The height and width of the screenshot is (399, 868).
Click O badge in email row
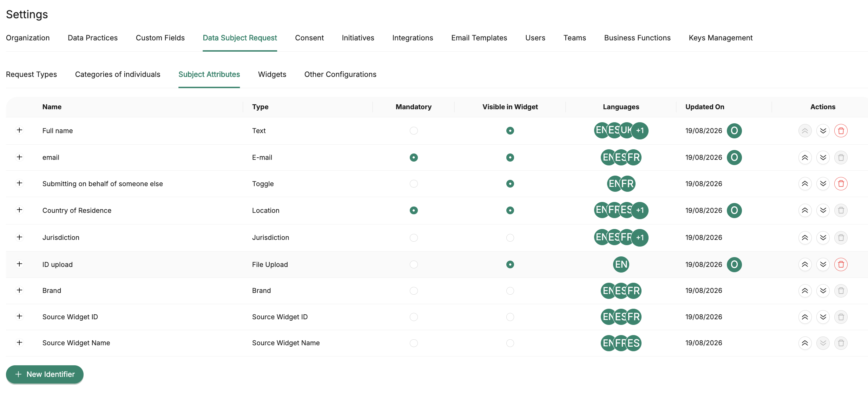click(x=734, y=157)
